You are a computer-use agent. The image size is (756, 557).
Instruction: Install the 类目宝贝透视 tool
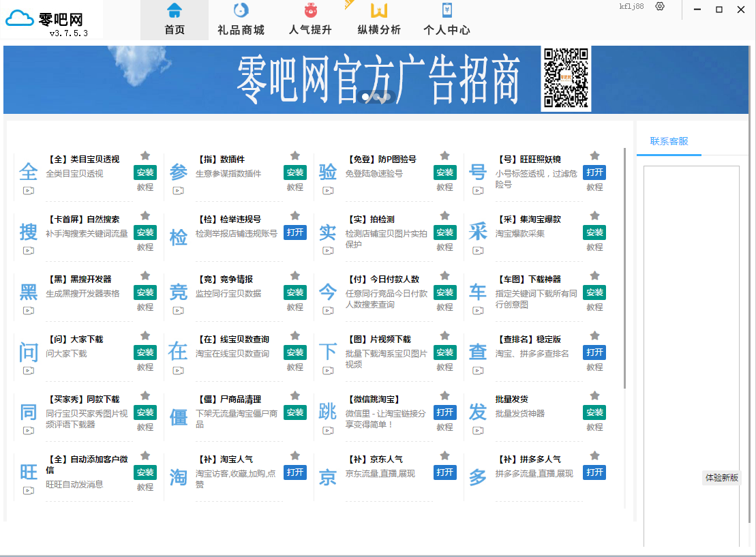(145, 172)
